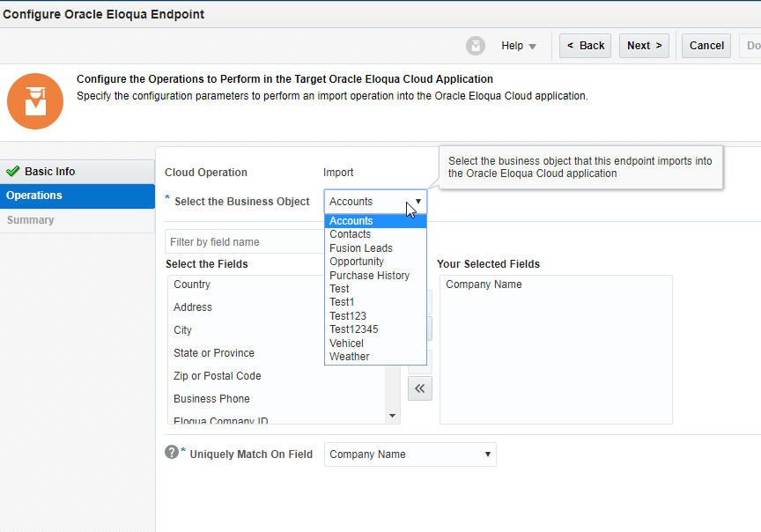Viewport: 761px width, 532px height.
Task: Click the double-arrow shuttle icon to remove fields
Action: click(x=419, y=388)
